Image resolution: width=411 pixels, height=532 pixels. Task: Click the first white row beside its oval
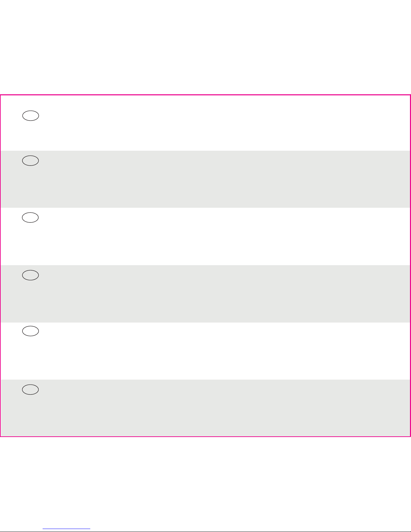[205, 123]
